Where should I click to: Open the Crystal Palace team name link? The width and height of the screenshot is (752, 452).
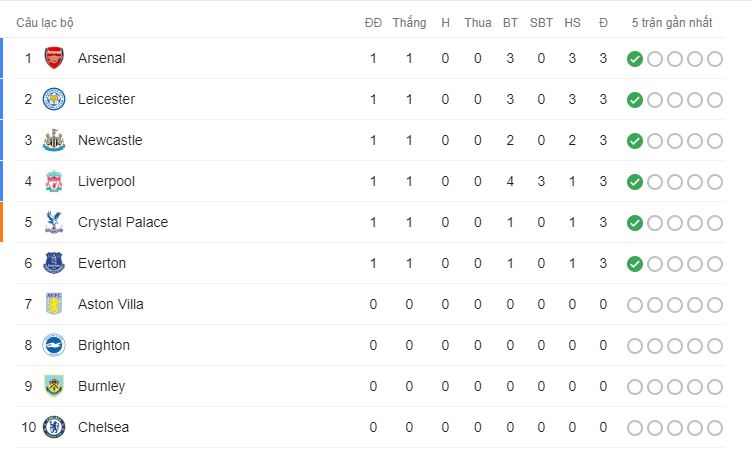click(123, 222)
